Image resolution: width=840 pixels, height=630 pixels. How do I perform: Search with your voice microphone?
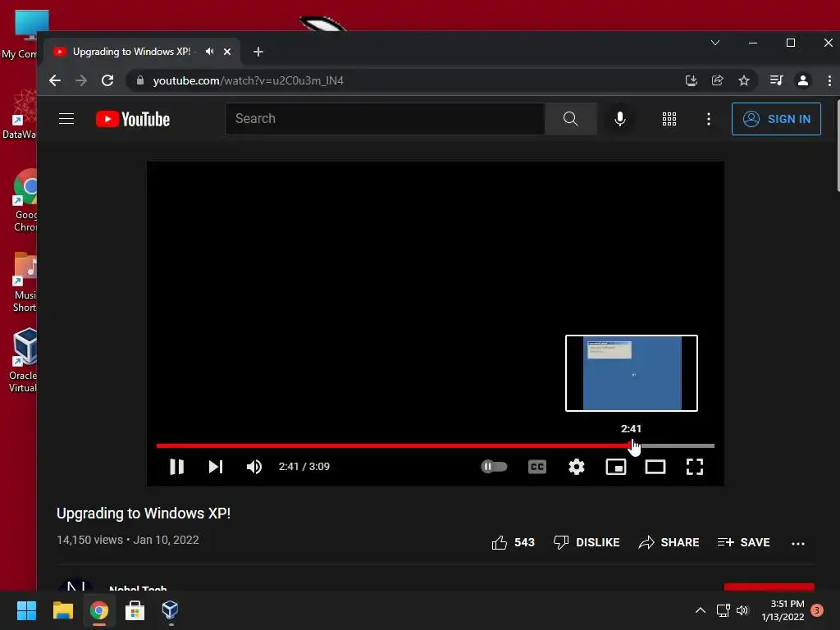(620, 118)
